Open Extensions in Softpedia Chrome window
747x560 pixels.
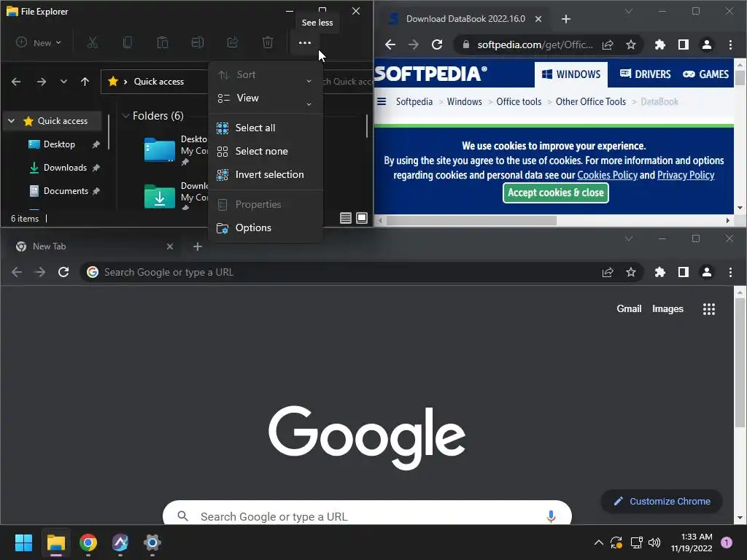coord(659,44)
